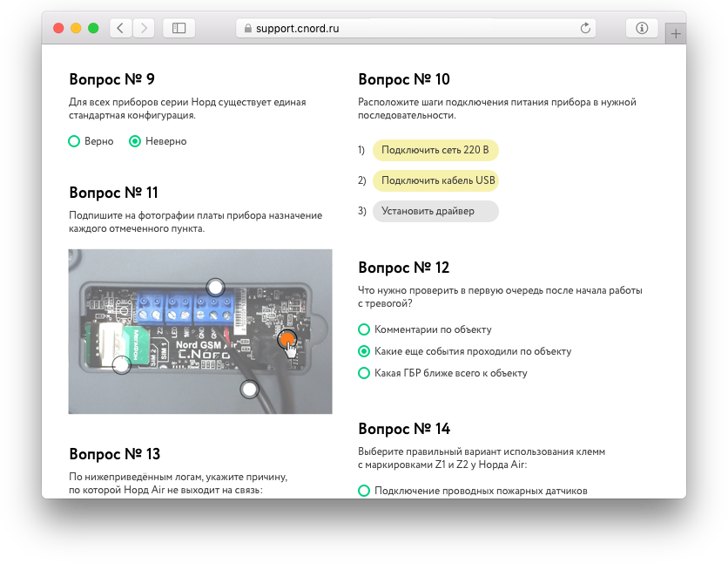Viewport: 728px width, 563px height.
Task: Click the support.cnord.ru address field
Action: (x=415, y=29)
